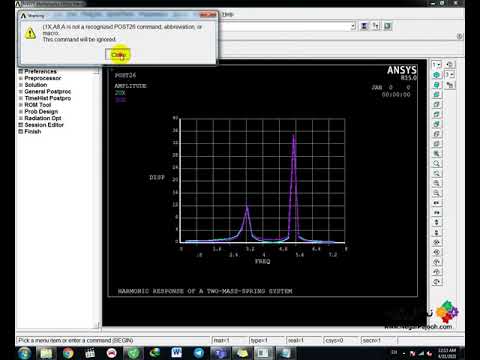Rotate model about Z positive
Viewport: 480px width, 360px height.
coord(449,65)
